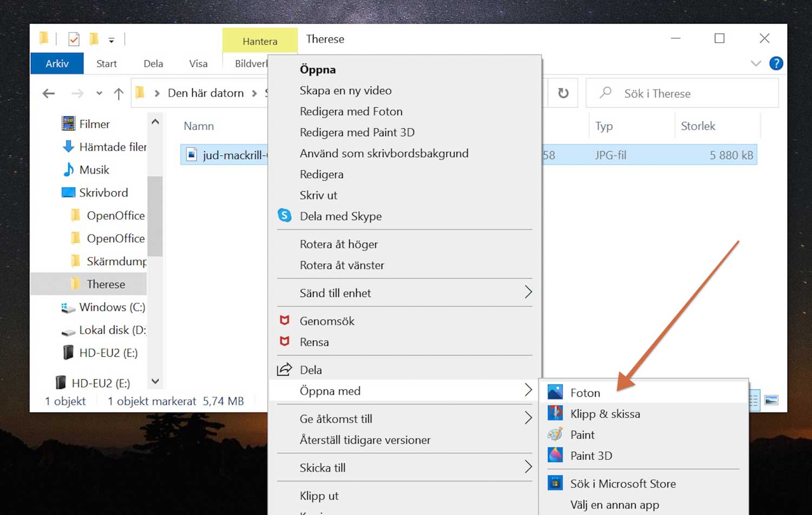Click the Foton app icon in submenu
This screenshot has width=812, height=515.
tap(555, 392)
